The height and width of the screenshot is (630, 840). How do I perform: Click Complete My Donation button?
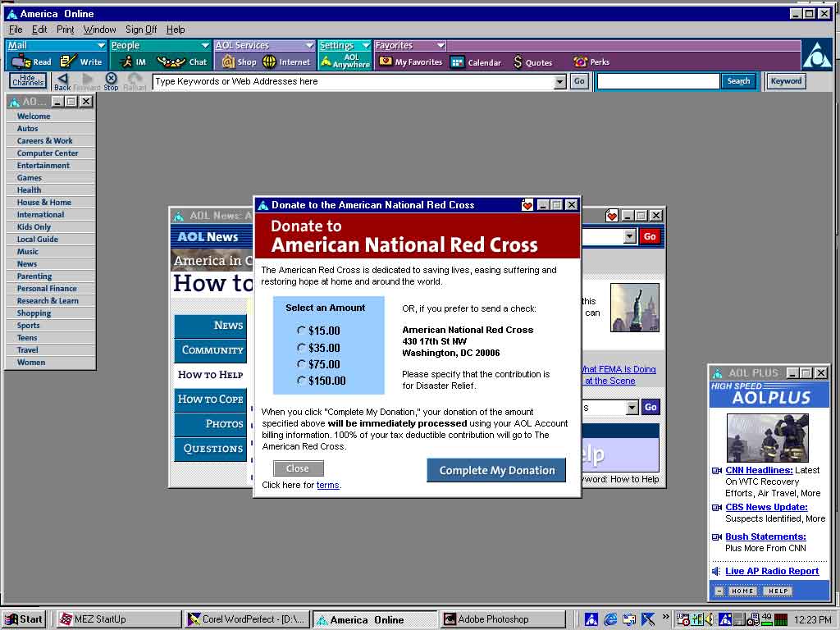pos(496,470)
